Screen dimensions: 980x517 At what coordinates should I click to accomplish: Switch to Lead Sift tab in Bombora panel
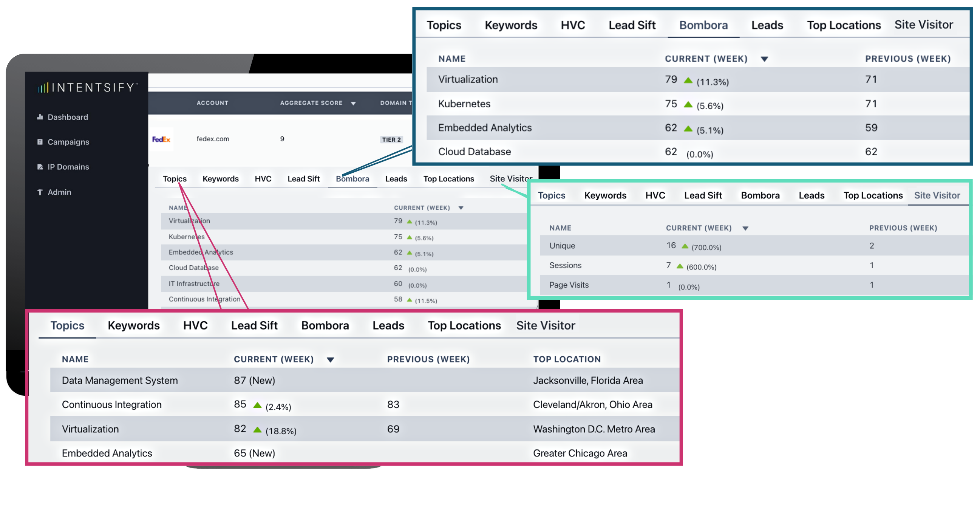[632, 25]
